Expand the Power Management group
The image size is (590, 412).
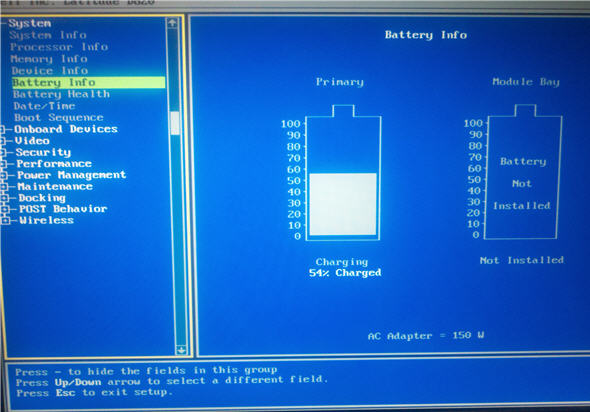tap(4, 175)
